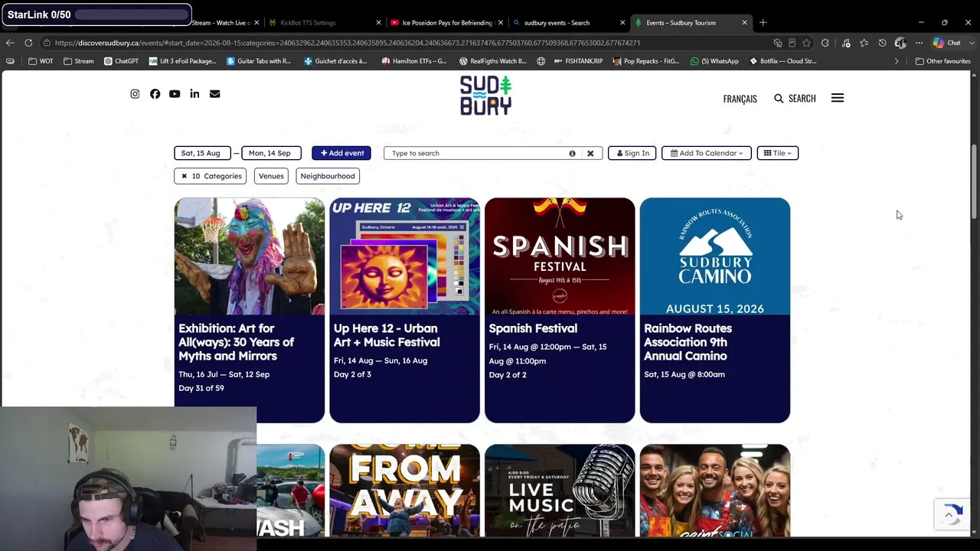Viewport: 980px width, 551px height.
Task: Click the Type to search field
Action: pos(479,153)
